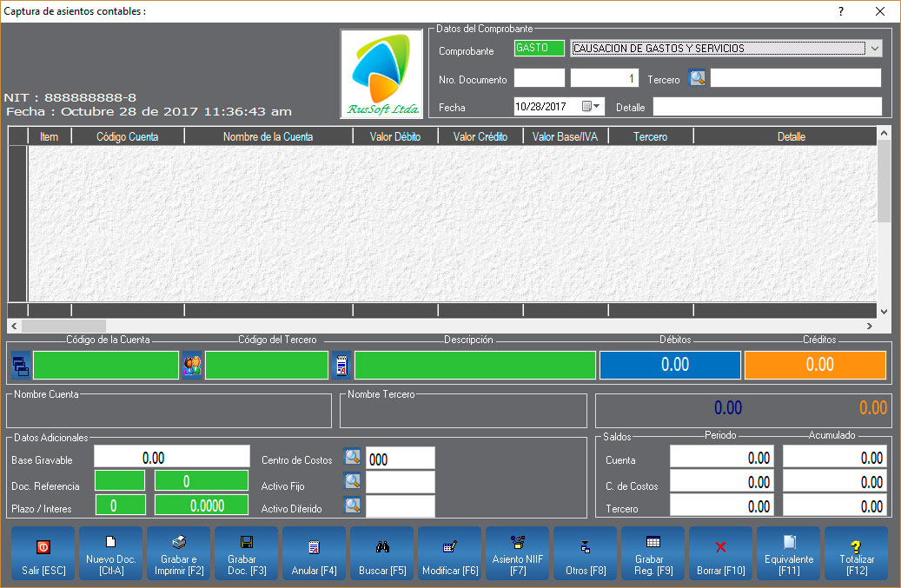Click the Tercero search magnifier icon
The image size is (901, 588).
pos(698,78)
